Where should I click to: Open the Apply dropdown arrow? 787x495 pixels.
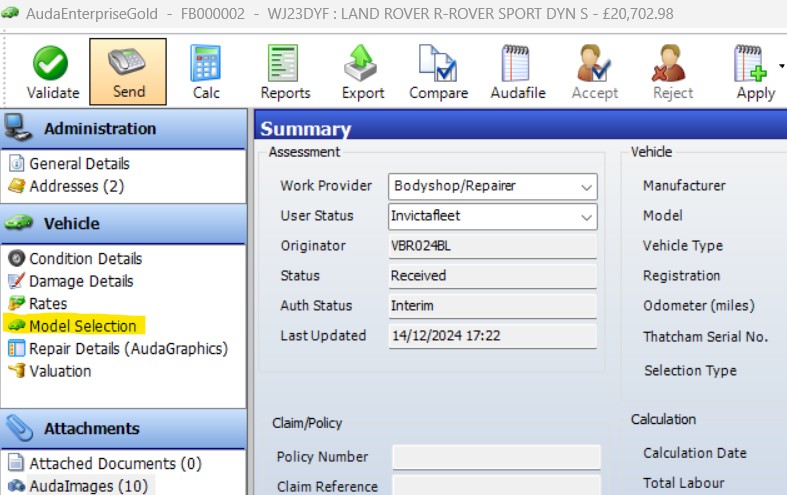781,66
